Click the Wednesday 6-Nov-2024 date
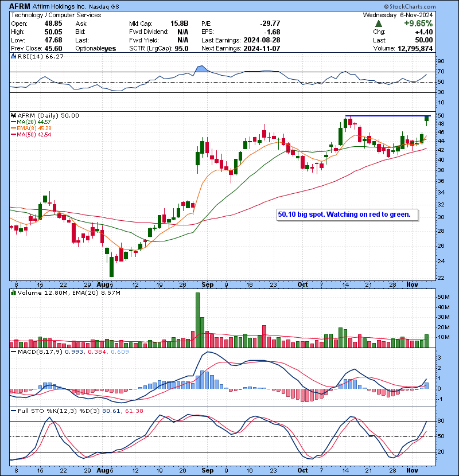 (398, 15)
